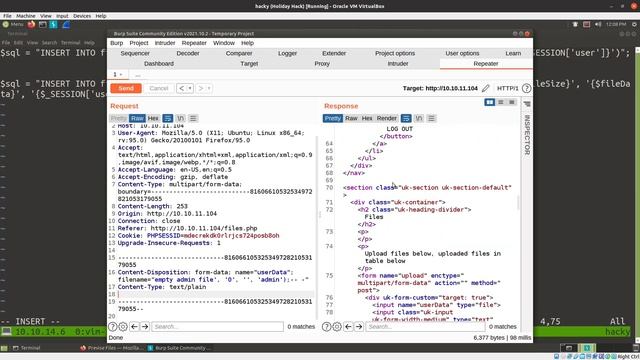The width and height of the screenshot is (640, 360).
Task: Toggle Response message word wrap icon
Action: (x=406, y=118)
